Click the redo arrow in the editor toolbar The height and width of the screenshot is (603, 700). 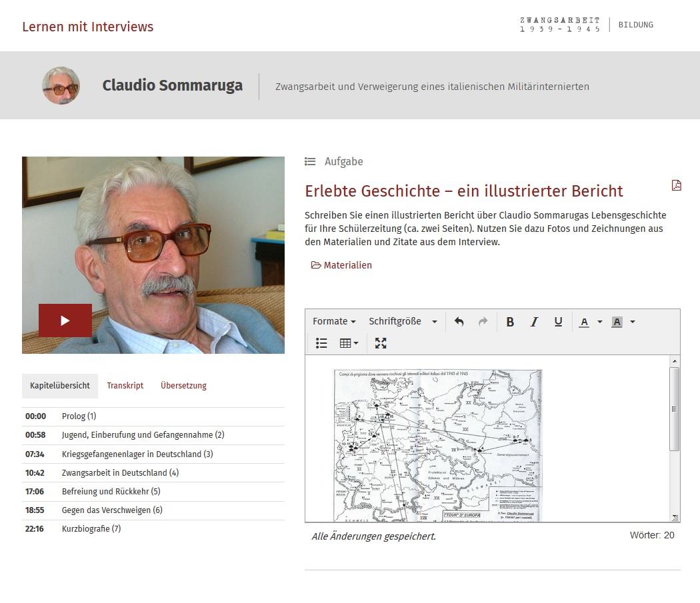pyautogui.click(x=483, y=321)
